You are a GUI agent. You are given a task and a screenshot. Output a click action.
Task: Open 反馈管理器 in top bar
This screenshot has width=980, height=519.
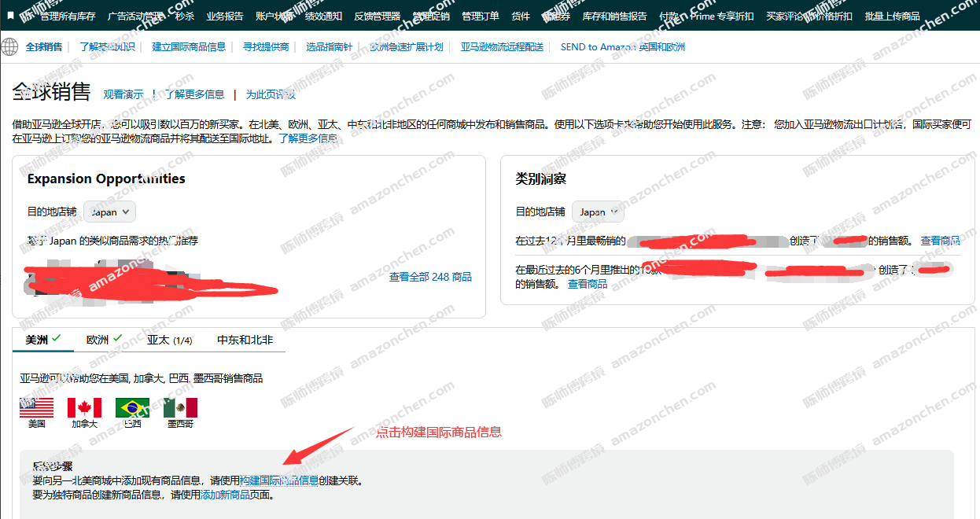click(x=378, y=16)
